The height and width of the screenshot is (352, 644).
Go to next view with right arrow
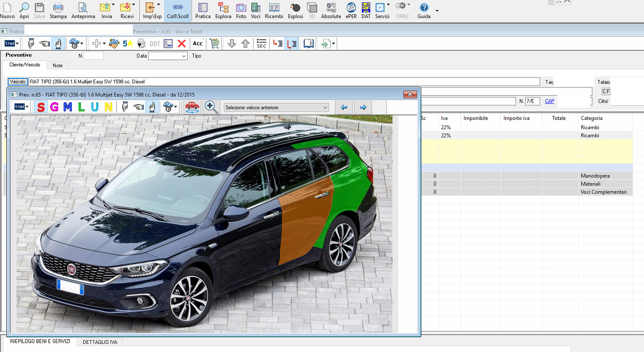coord(363,108)
